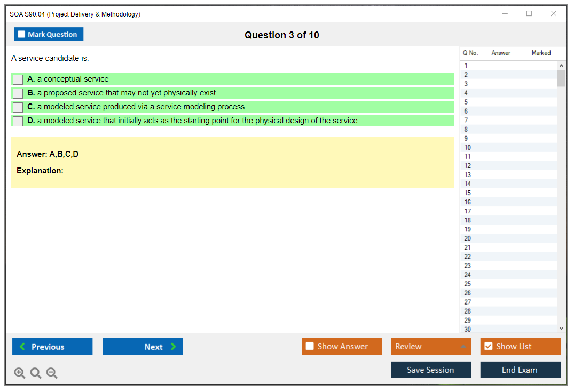Go to the Previous question
The width and height of the screenshot is (574, 392).
point(52,347)
